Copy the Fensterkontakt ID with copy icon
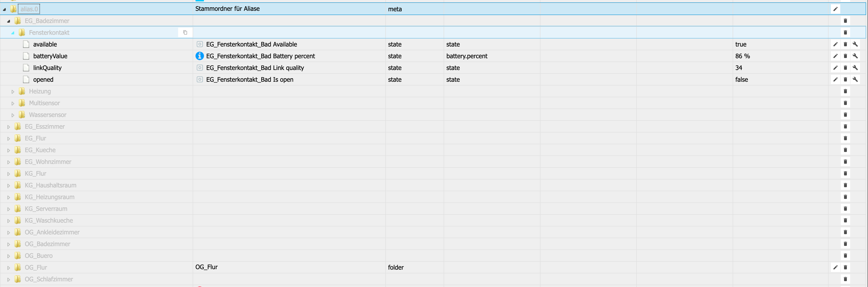The height and width of the screenshot is (287, 868). (x=185, y=33)
